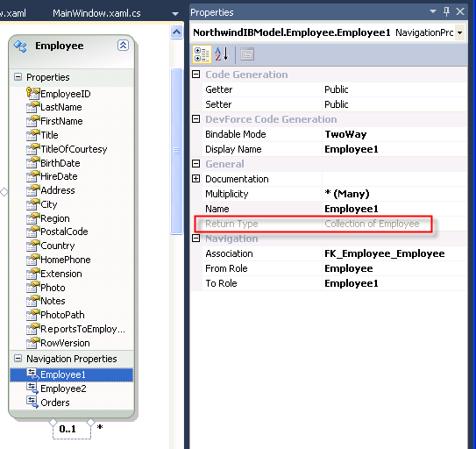
Task: Click the Employee entity icon in header
Action: 20,46
